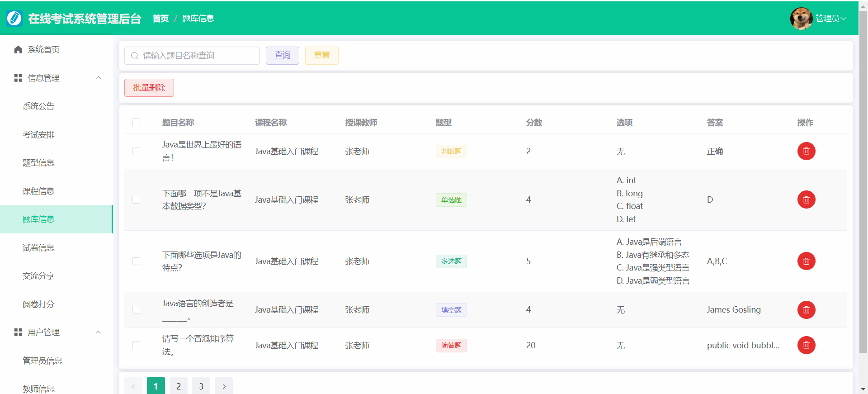868x394 pixels.
Task: Collapse the 信息管理 menu chevron
Action: click(x=98, y=78)
